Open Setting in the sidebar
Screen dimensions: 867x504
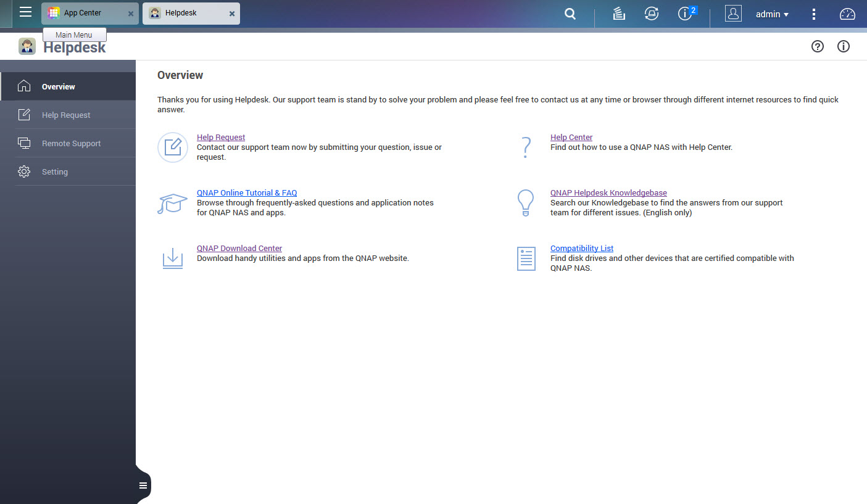55,172
